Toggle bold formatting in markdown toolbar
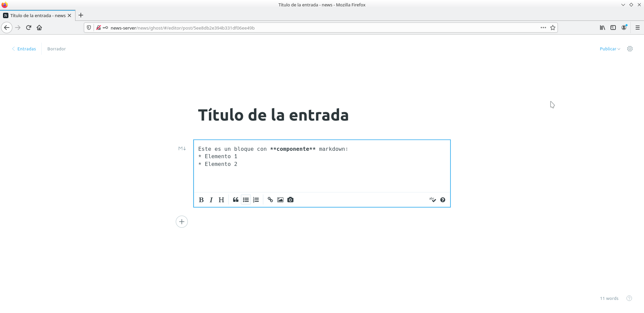Screen dimensions: 644x313 (x=201, y=200)
